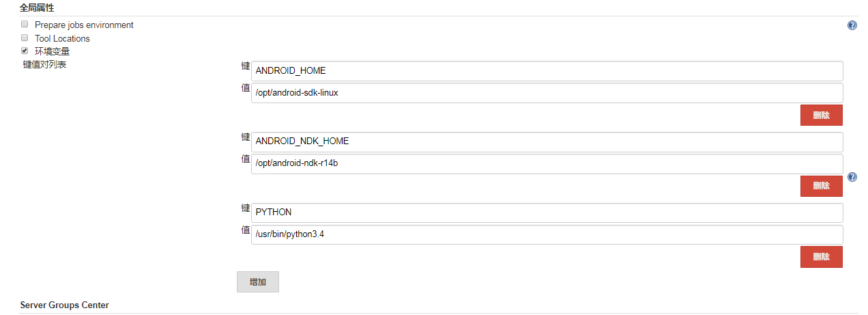Click the Tool Locations label text
868x315 pixels.
(x=62, y=38)
